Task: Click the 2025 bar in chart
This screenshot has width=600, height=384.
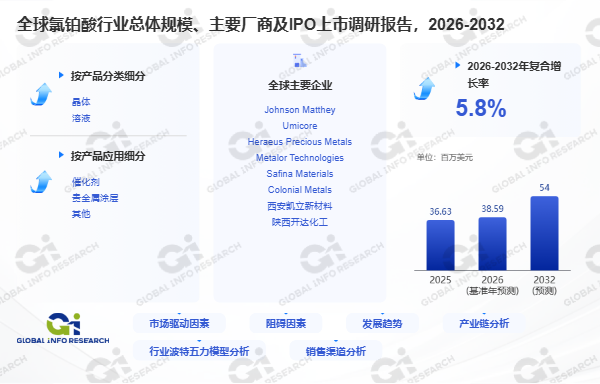Action: pos(440,245)
